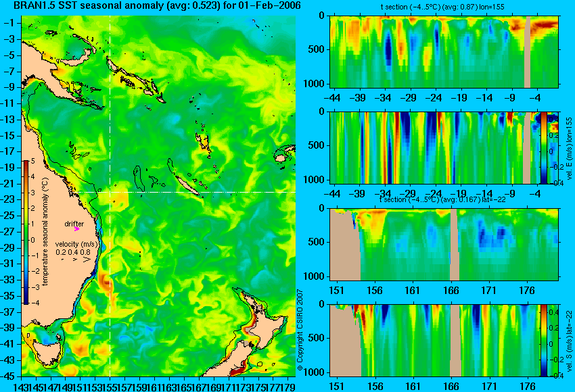Click the temperature seasonal anomaly color bar
This screenshot has height=392, width=575.
[26, 232]
